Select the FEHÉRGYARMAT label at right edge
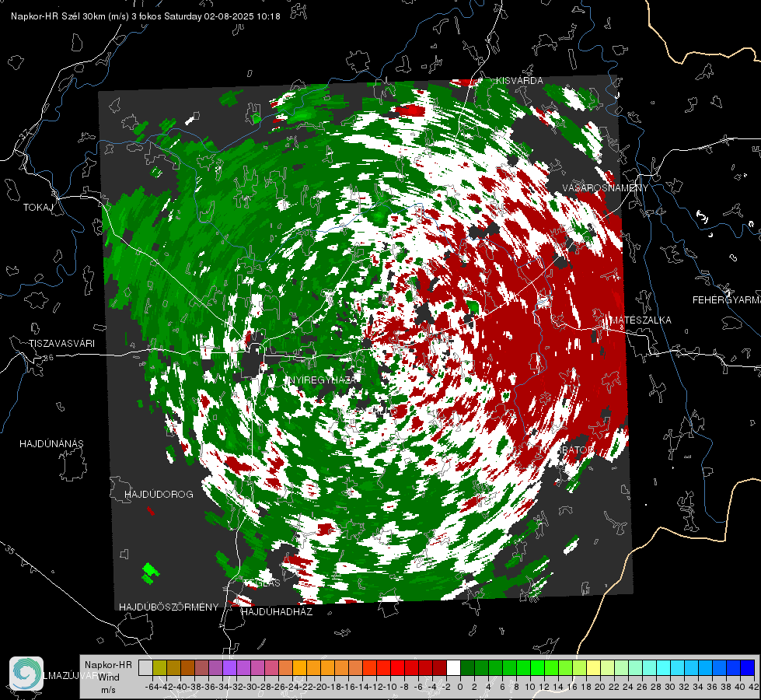Viewport: 761px width, 700px height. pos(727,300)
